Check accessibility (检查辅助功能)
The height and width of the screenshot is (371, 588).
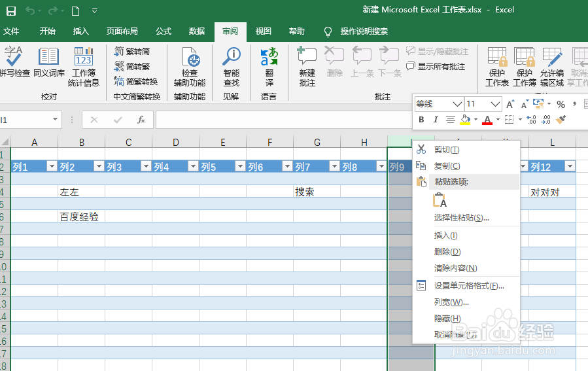(190, 67)
